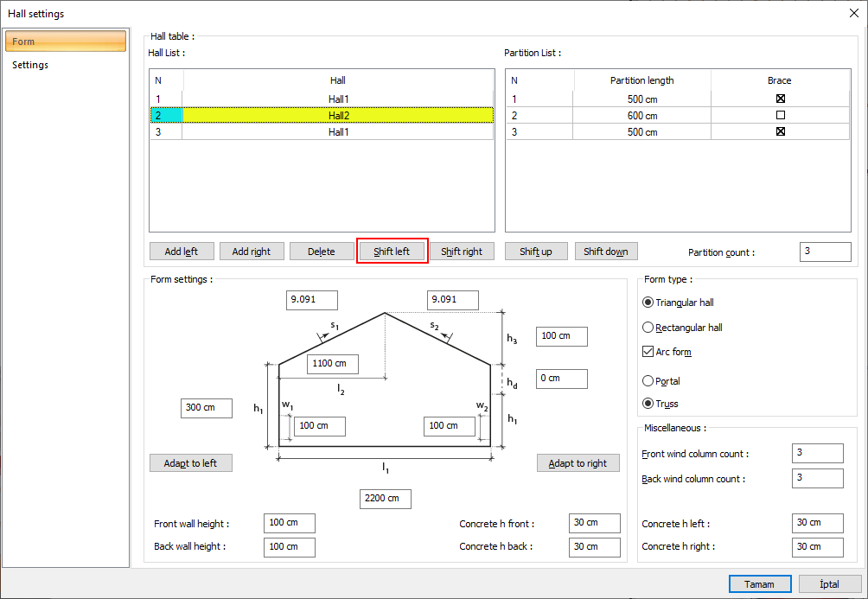Viewport: 868px width, 599px height.
Task: Click the Shift left button
Action: (392, 252)
